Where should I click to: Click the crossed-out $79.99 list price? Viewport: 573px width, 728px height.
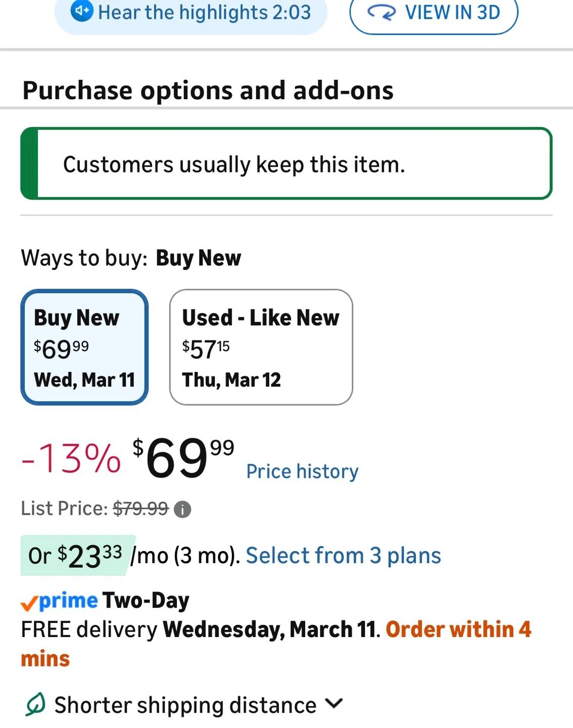click(140, 509)
